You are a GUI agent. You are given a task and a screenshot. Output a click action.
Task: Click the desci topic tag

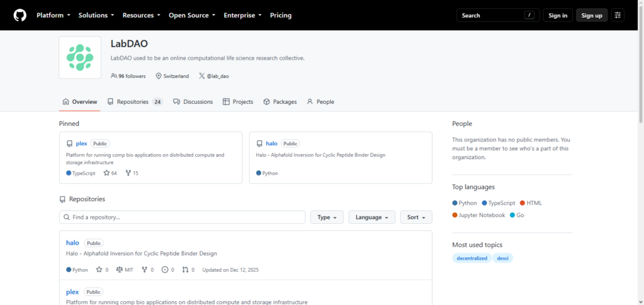(502, 258)
